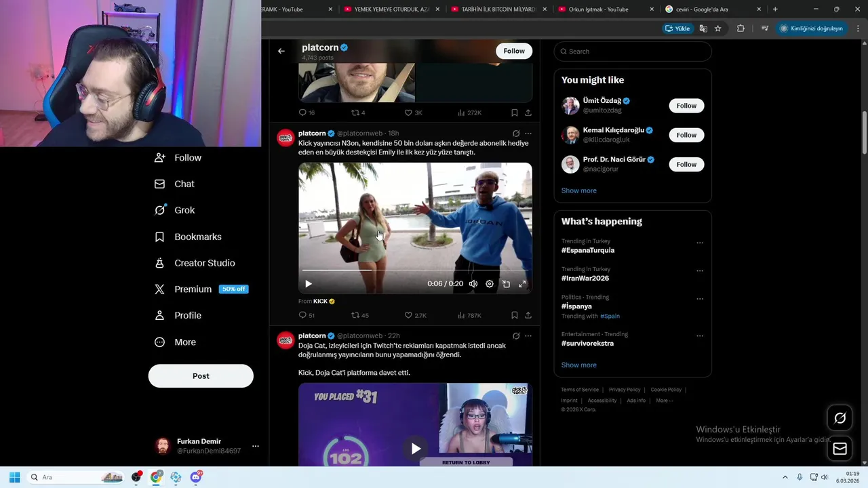Open options for the #IranWar2026 trend

(x=700, y=270)
